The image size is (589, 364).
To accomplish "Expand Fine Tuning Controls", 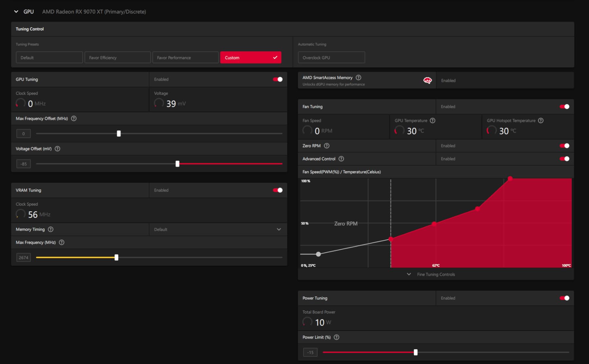I will [x=431, y=274].
